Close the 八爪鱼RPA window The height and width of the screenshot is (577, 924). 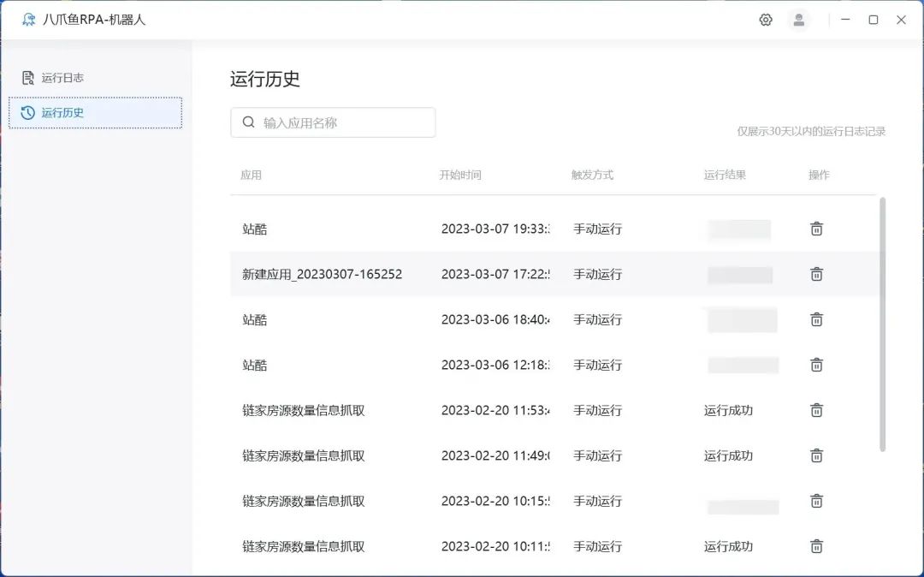tap(901, 20)
